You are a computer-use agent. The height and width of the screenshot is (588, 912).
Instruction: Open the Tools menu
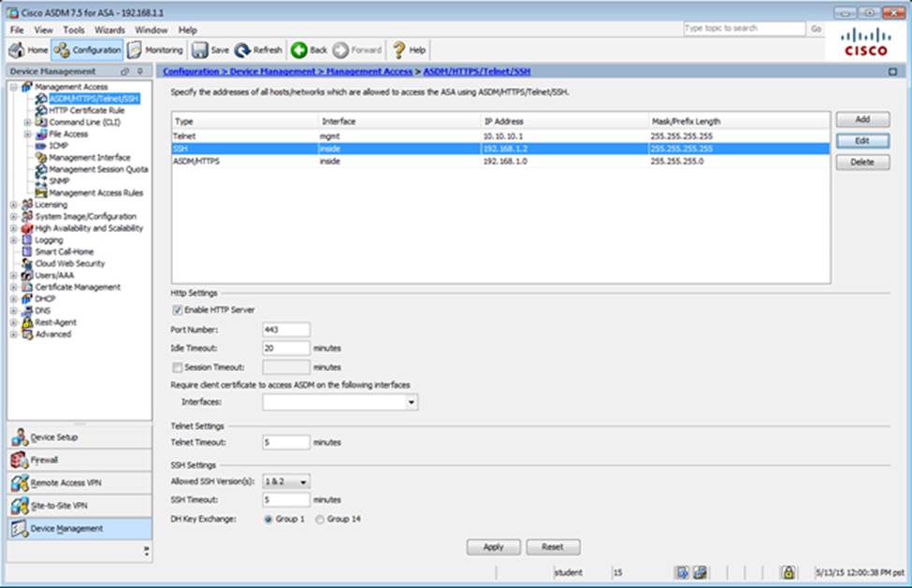pyautogui.click(x=75, y=30)
